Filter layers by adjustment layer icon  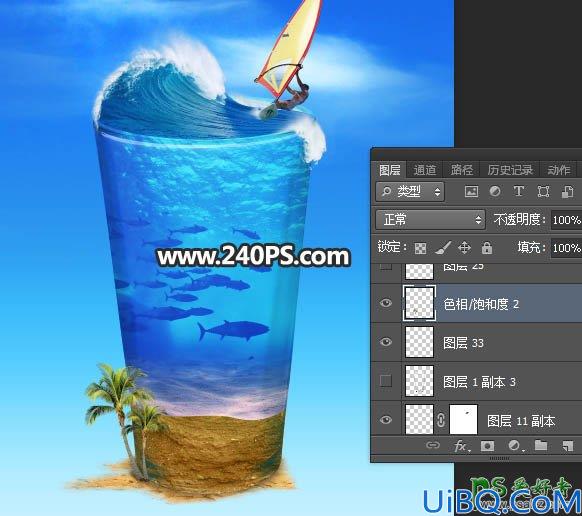click(x=495, y=192)
